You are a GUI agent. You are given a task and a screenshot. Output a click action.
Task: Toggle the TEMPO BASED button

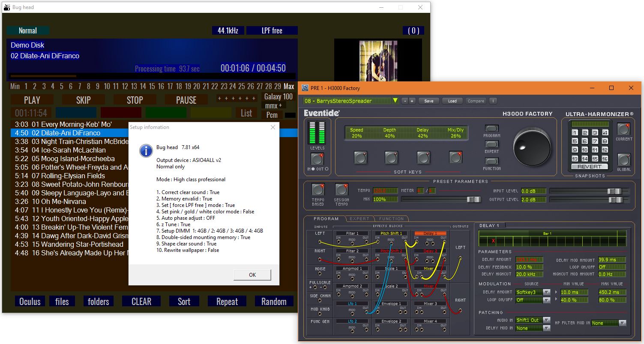(x=318, y=190)
